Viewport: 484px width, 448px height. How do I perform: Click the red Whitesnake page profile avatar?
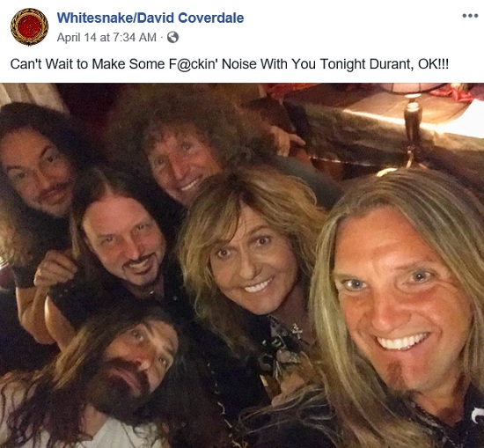29,27
